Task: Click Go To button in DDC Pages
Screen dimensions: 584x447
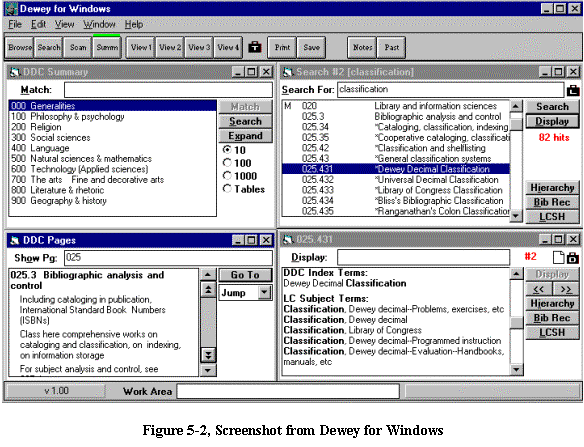Action: click(x=245, y=275)
